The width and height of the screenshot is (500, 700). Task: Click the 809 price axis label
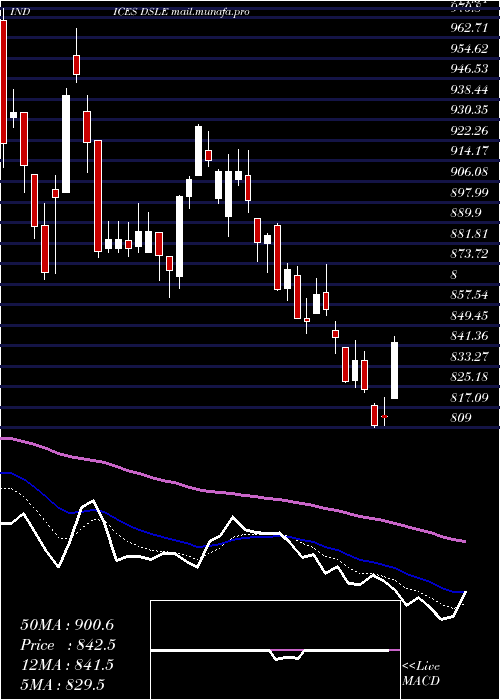(x=461, y=418)
